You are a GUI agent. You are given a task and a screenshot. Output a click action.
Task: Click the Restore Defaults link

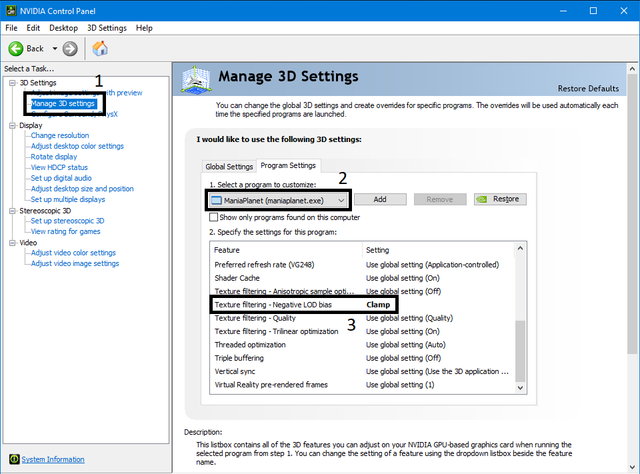point(588,89)
